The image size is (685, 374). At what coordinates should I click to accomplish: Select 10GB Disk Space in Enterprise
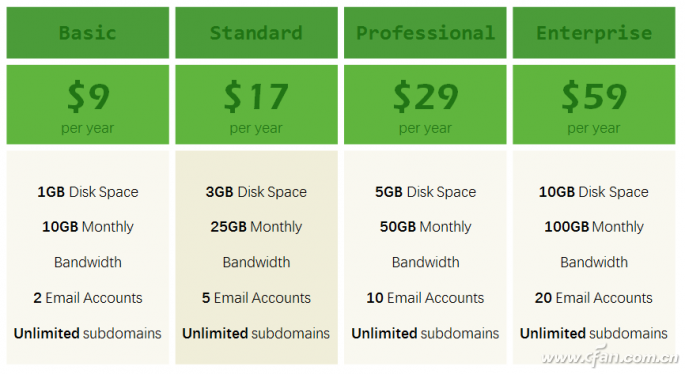[x=594, y=192]
